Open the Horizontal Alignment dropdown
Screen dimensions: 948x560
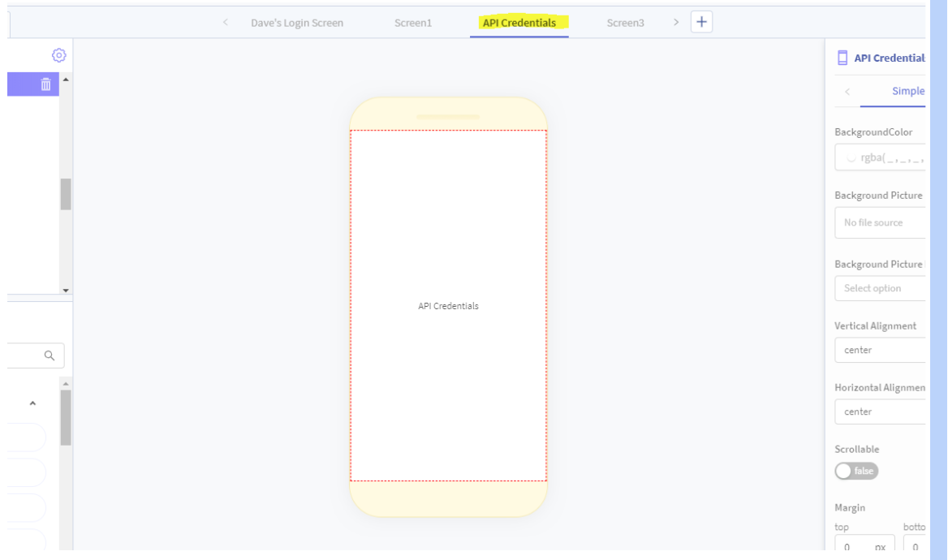pyautogui.click(x=881, y=411)
